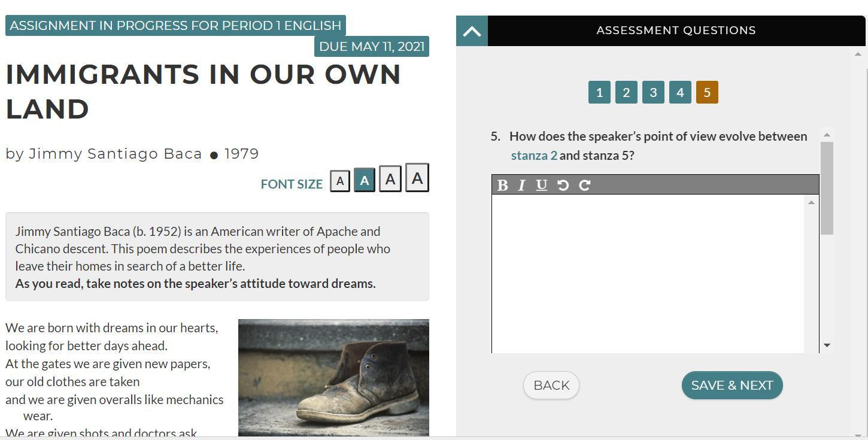Choose the largest font size option
Viewport: 868px width, 440px height.
417,178
